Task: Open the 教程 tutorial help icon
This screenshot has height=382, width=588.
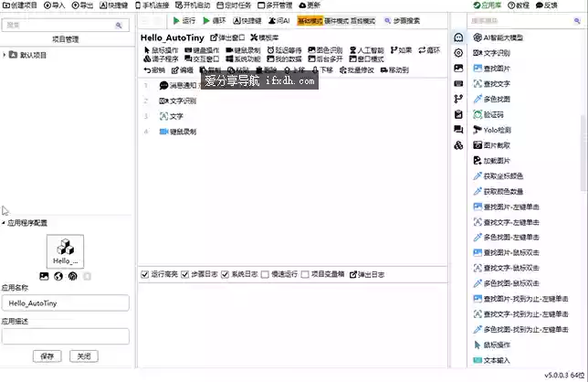Action: [x=511, y=5]
